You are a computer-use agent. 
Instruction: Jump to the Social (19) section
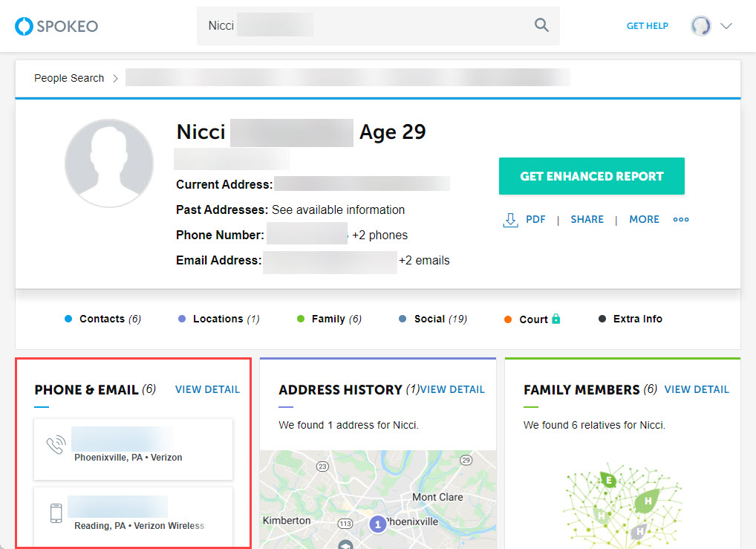click(x=433, y=319)
